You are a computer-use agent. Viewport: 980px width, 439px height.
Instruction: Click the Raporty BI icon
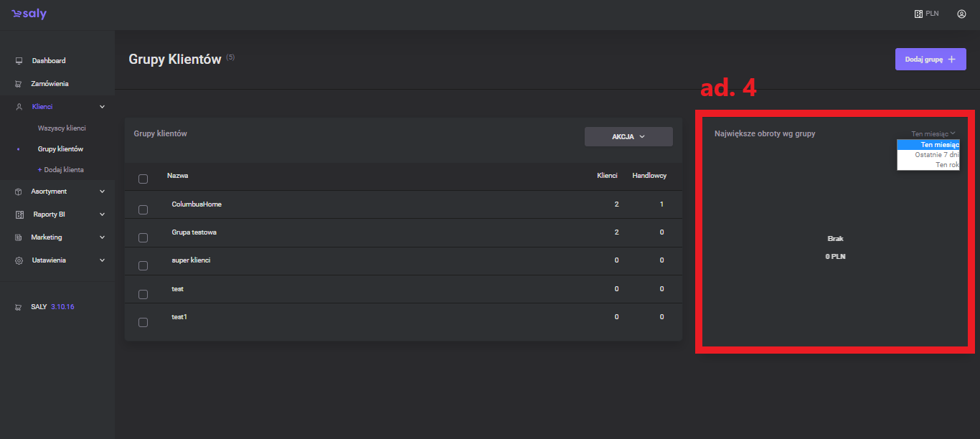pos(19,214)
